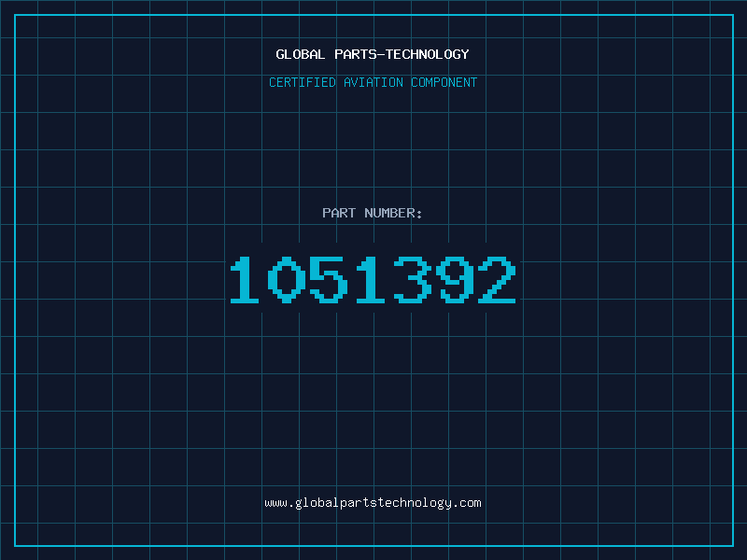This screenshot has height=560, width=747.
Task: Open the www.globalpartstechnology.com link
Action: 373,503
